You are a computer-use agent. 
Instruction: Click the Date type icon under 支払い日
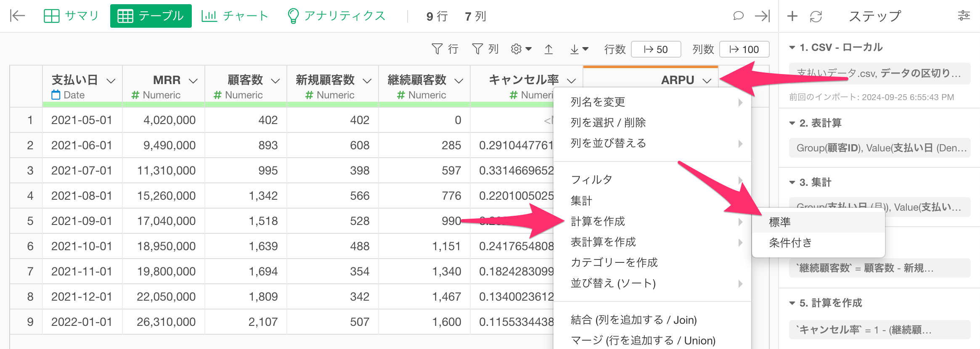click(x=56, y=95)
